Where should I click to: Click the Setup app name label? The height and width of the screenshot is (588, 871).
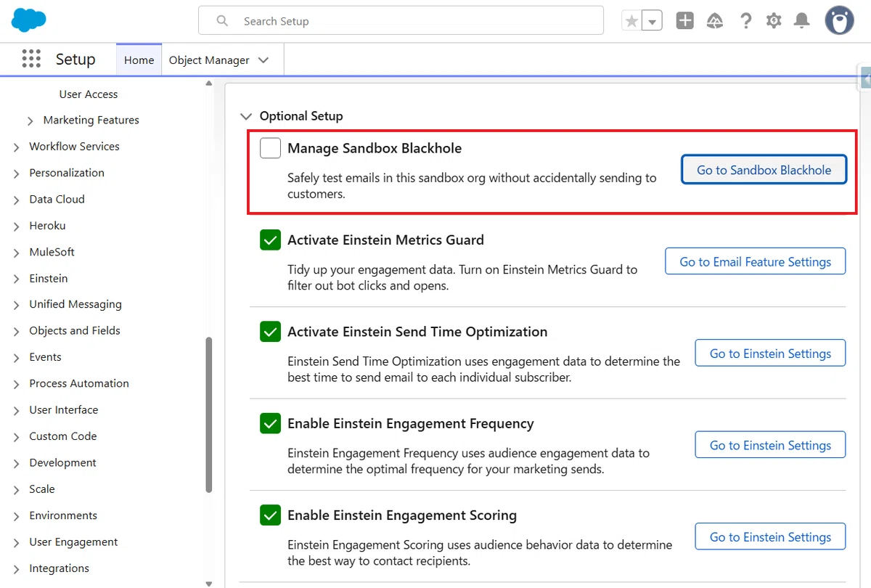point(75,60)
